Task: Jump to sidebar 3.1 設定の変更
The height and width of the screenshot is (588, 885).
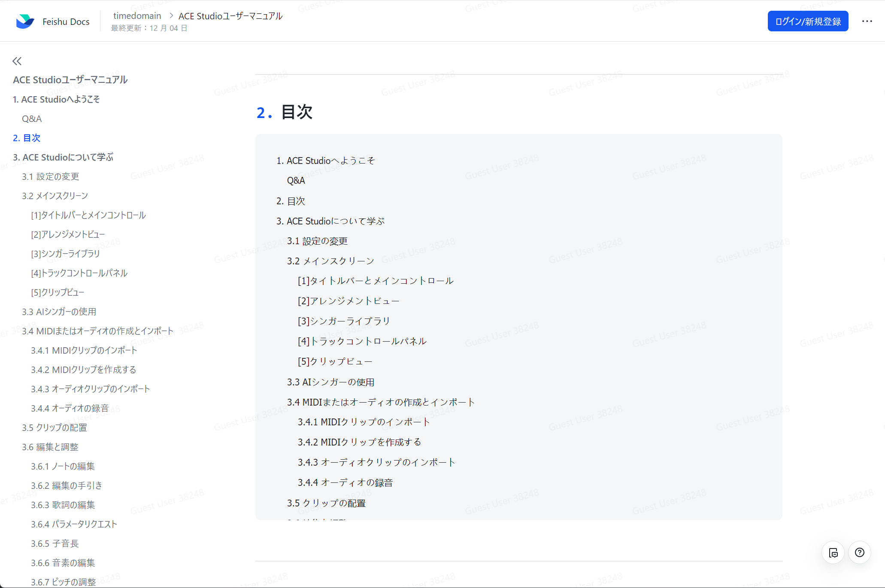Action: [x=51, y=176]
